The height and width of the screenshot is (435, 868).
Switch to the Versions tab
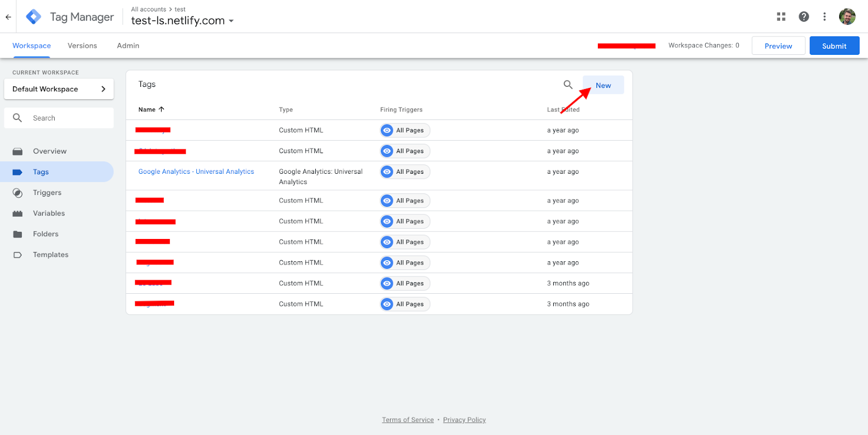coord(82,46)
